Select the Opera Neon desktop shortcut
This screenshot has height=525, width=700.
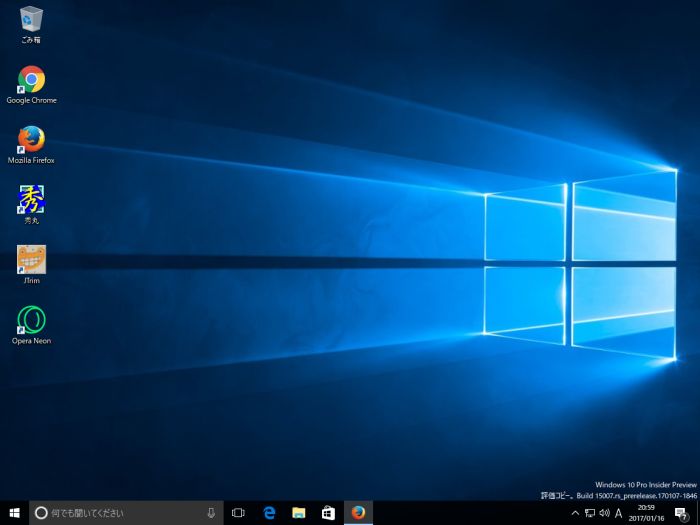(x=31, y=321)
